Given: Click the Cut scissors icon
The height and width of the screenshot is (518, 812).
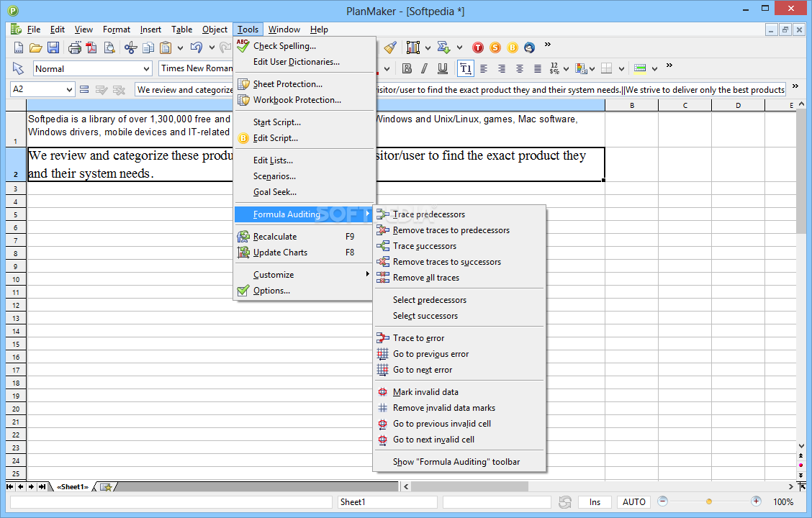Looking at the screenshot, I should (130, 48).
